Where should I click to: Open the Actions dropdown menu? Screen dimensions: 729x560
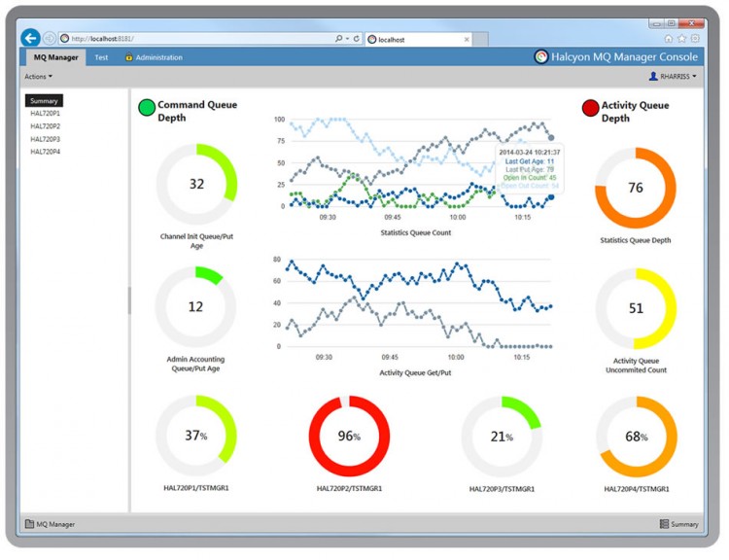(38, 76)
